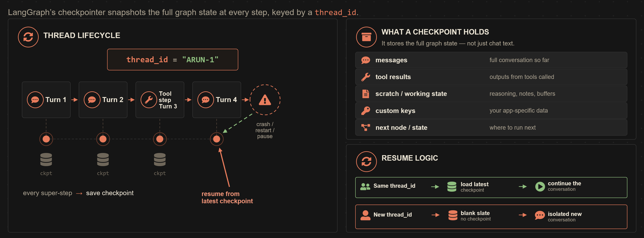Click the stores the full graph state subtitle
The width and height of the screenshot is (644, 238).
click(x=448, y=43)
